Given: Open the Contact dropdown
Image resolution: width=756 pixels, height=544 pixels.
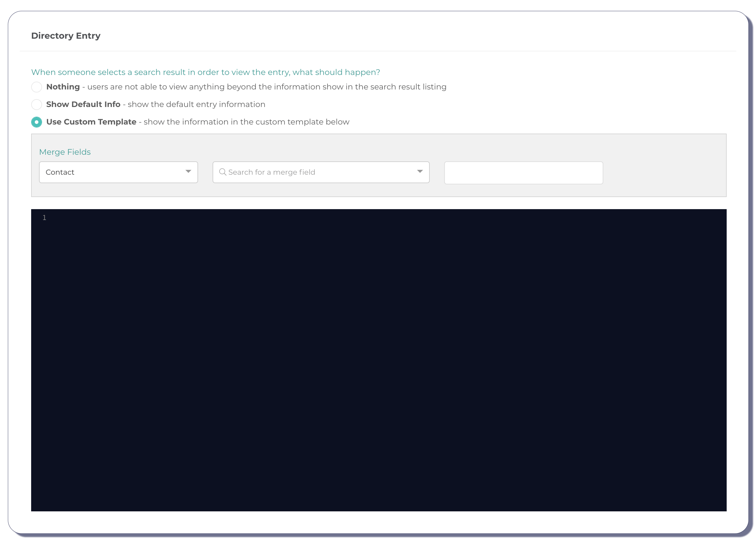Looking at the screenshot, I should pyautogui.click(x=118, y=172).
